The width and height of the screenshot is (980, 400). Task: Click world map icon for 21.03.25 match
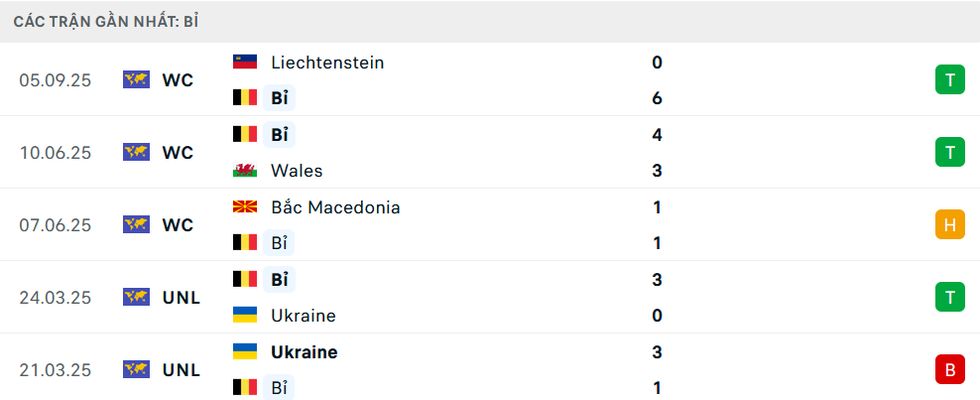point(136,369)
